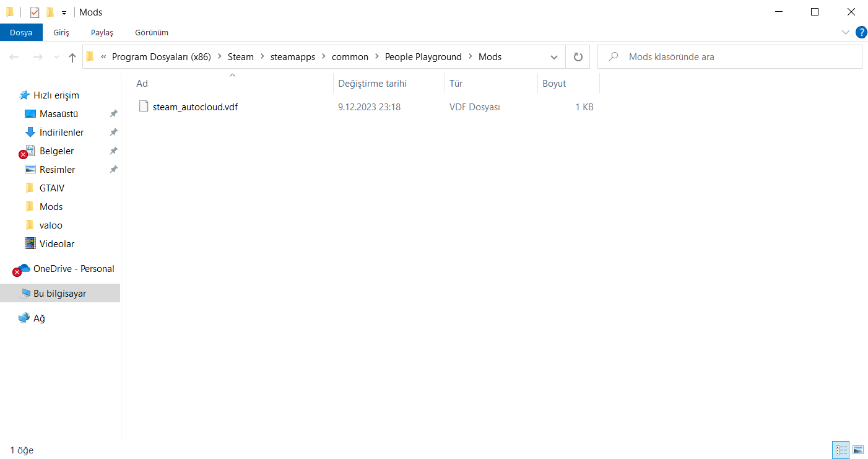Click the Masaüstü desktop icon
This screenshot has height=459, width=868.
30,114
